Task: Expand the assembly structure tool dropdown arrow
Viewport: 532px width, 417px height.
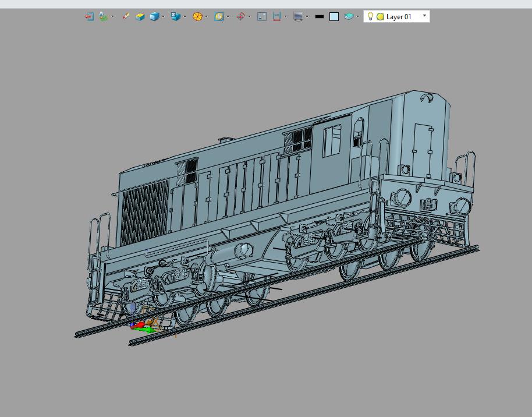Action: click(x=112, y=17)
